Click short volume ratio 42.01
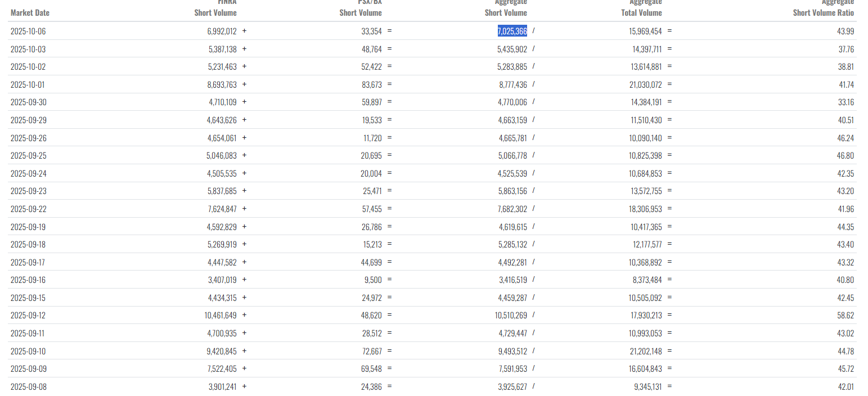Image resolution: width=868 pixels, height=396 pixels. (846, 387)
